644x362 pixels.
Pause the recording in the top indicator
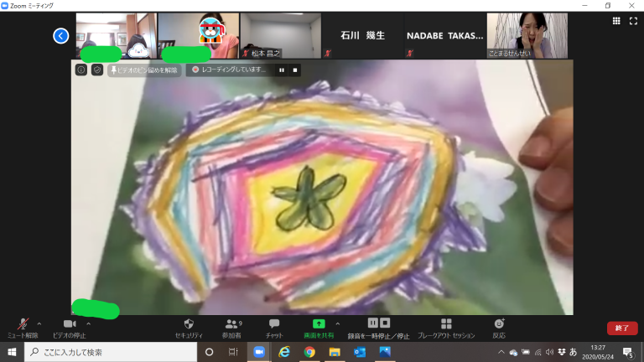(281, 70)
